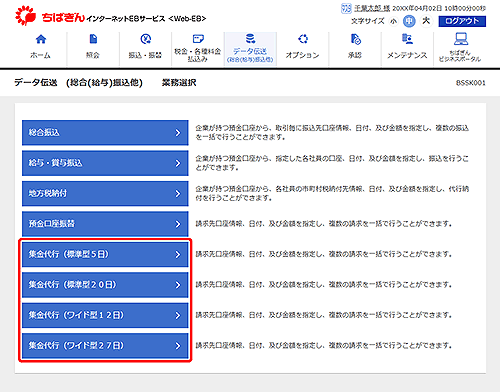Open ちばぎんビジネスポータル laptop icon
Image resolution: width=500 pixels, height=392 pixels.
click(461, 39)
